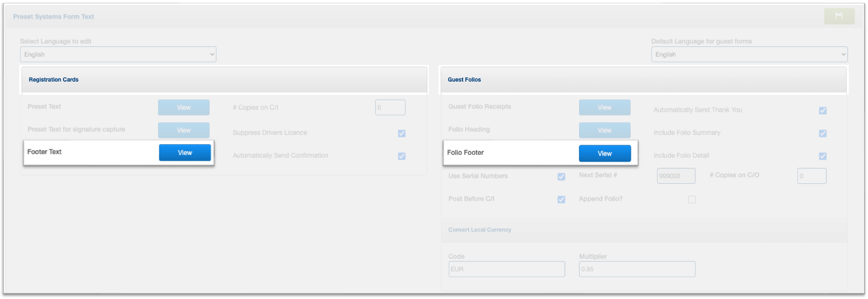Toggle Post Before C/I checkbox
This screenshot has width=868, height=299.
562,199
